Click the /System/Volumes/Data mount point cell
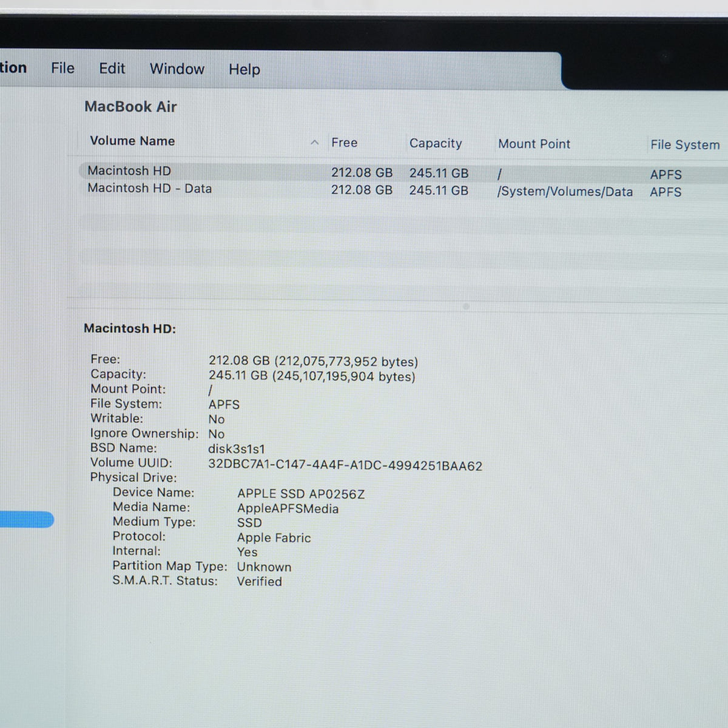The image size is (728, 728). 565,192
